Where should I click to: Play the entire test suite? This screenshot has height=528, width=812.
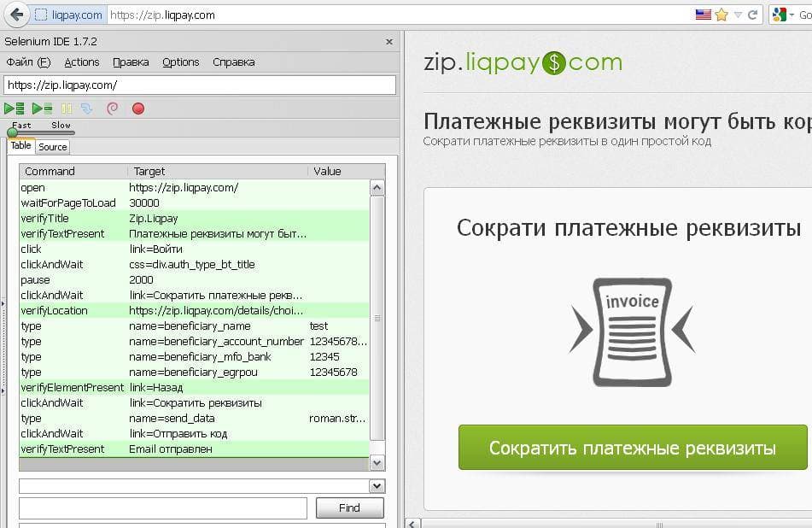click(14, 109)
